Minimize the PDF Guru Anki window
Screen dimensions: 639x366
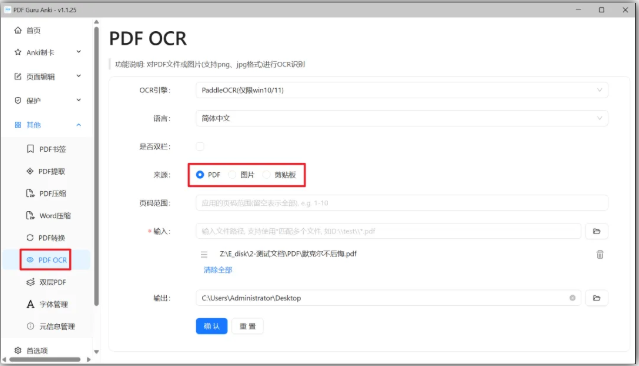coord(578,10)
